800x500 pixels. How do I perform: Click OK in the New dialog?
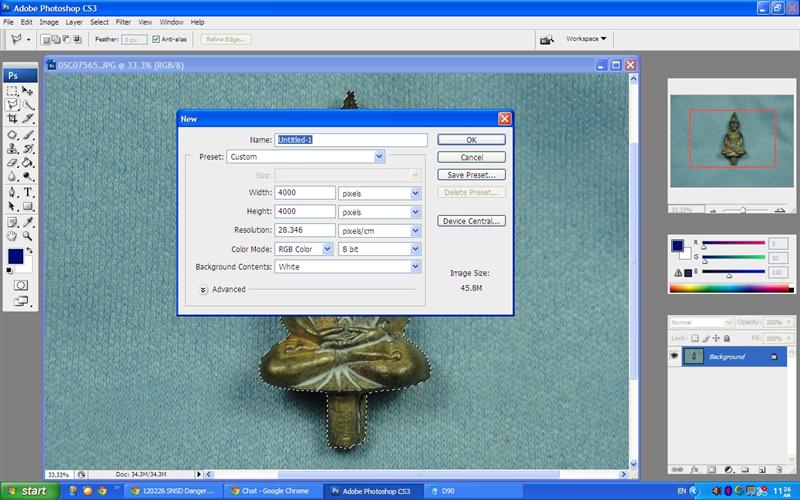(471, 140)
